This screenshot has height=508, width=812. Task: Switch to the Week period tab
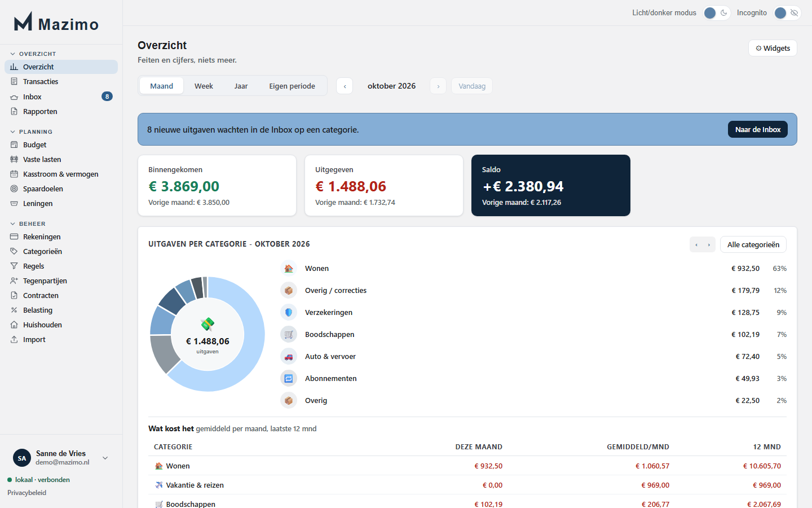[204, 86]
